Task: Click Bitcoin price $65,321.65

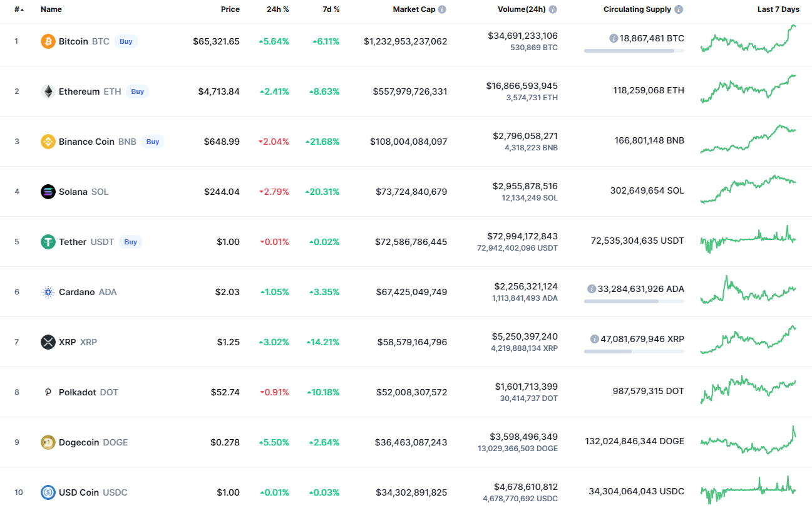Action: pos(216,41)
